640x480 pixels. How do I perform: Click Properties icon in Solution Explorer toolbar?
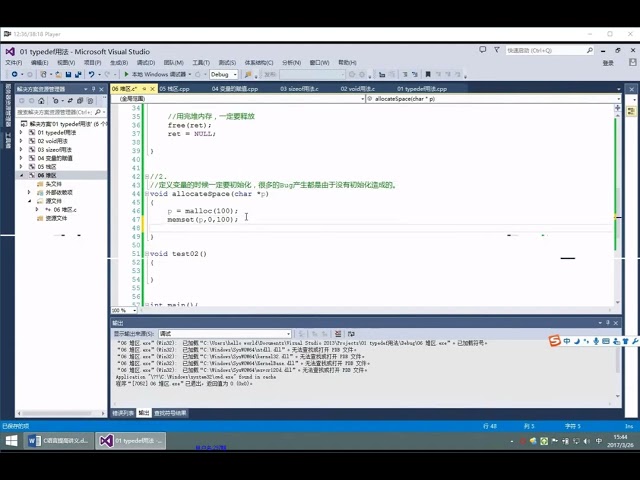(x=90, y=100)
